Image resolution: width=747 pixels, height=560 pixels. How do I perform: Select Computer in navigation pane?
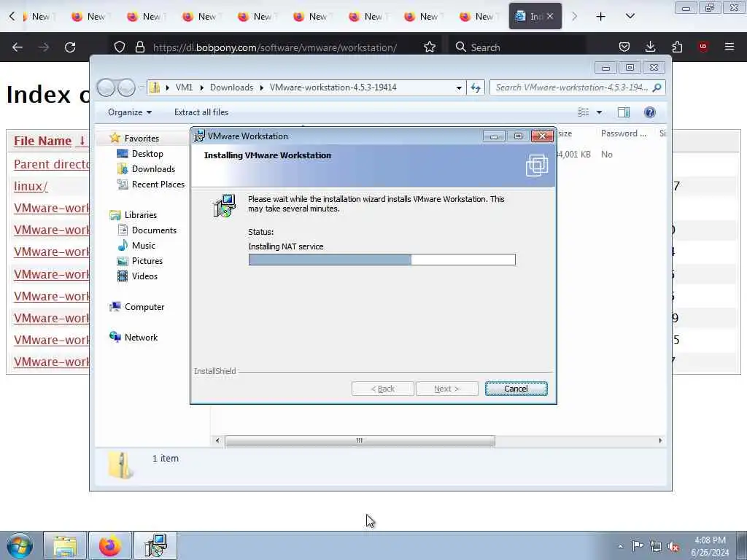tap(144, 307)
